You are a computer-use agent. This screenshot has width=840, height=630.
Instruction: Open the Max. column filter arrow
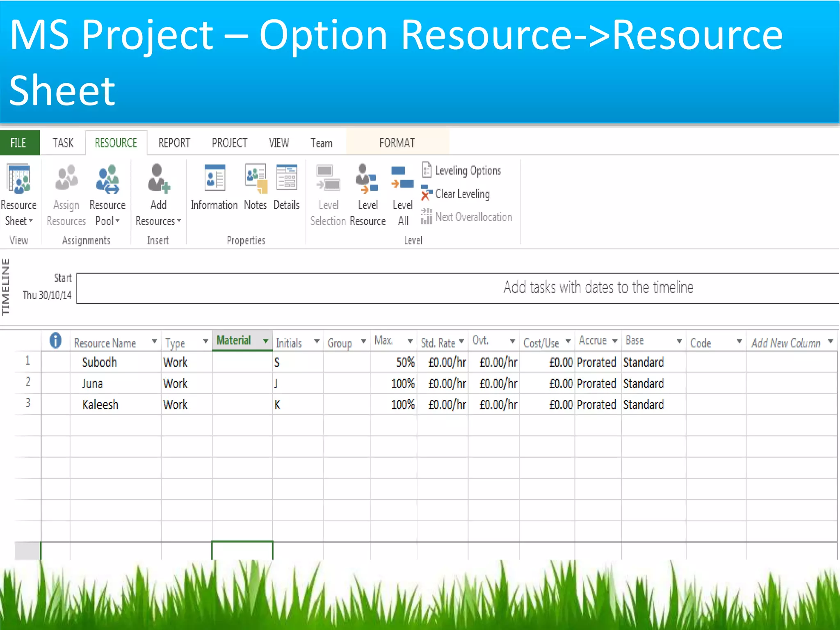tap(410, 341)
